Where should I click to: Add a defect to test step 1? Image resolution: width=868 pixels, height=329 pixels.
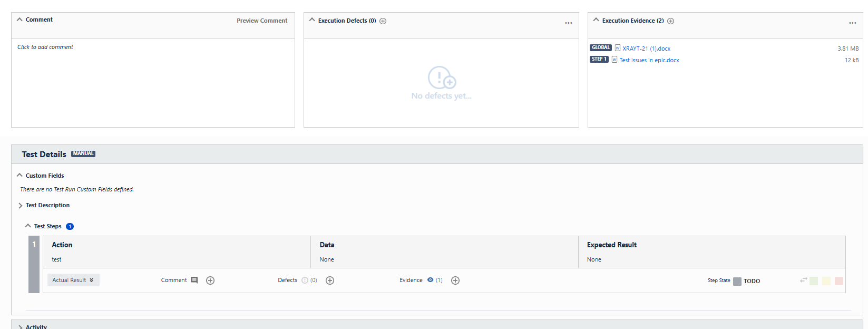tap(330, 280)
